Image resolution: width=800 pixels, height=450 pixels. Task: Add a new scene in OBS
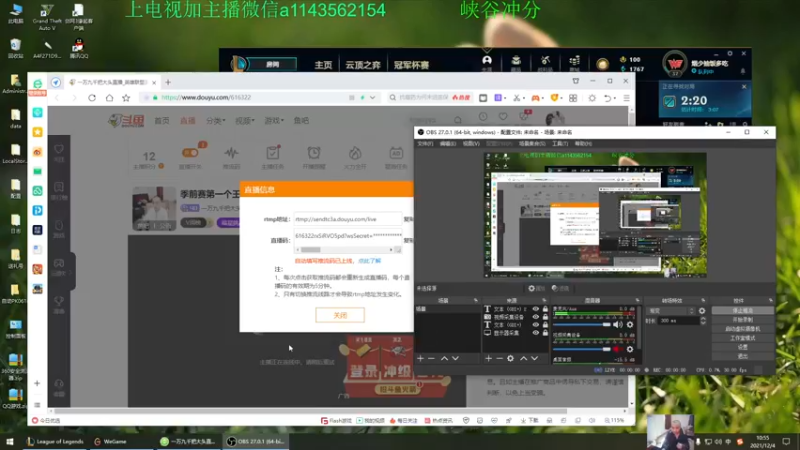point(420,359)
